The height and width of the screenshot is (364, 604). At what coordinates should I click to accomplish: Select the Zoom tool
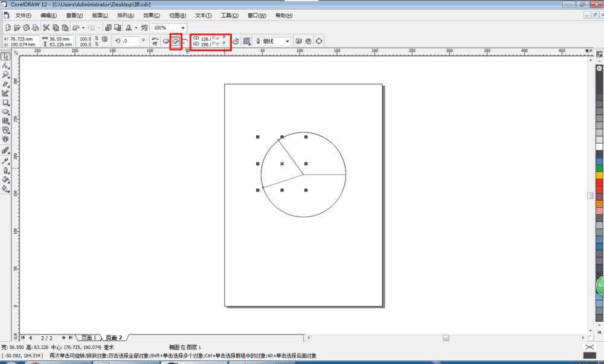(5, 76)
